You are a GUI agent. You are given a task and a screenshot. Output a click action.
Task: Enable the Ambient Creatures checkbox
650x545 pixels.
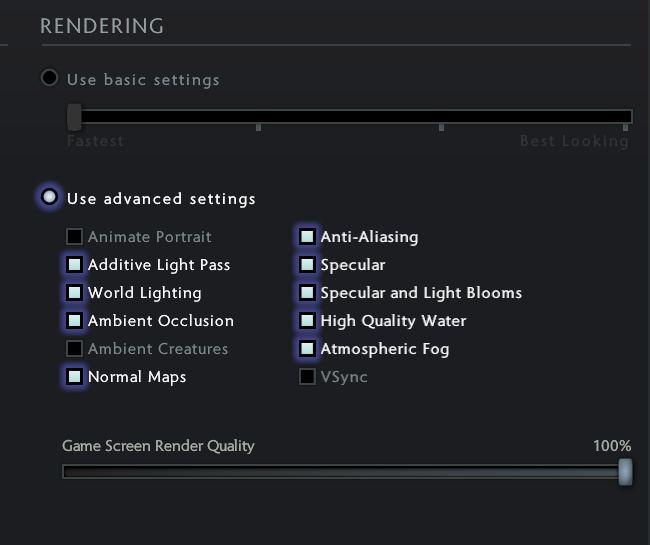74,349
